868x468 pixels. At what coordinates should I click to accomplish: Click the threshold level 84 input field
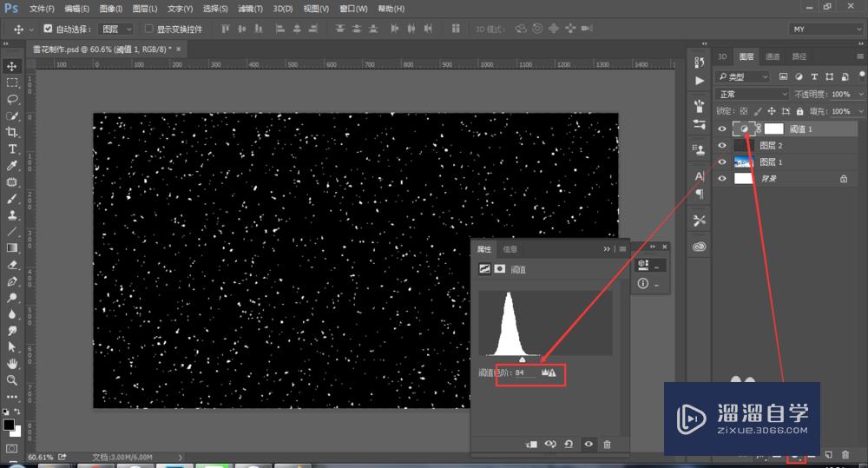(x=525, y=372)
